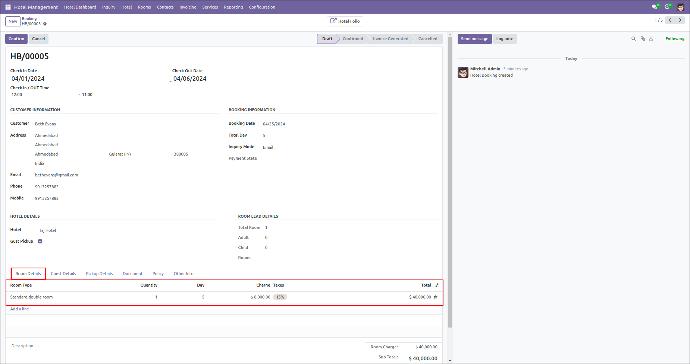Click the chatter author avatar
The height and width of the screenshot is (364, 690).
[463, 72]
